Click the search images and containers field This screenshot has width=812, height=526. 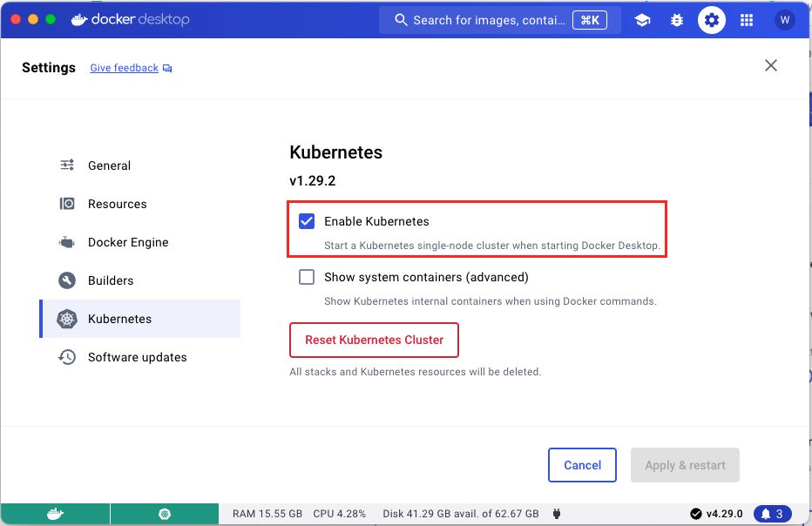point(500,20)
